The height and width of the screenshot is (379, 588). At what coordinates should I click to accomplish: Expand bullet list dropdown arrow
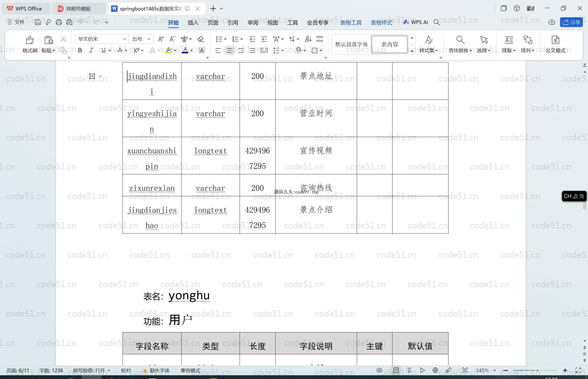pyautogui.click(x=225, y=39)
